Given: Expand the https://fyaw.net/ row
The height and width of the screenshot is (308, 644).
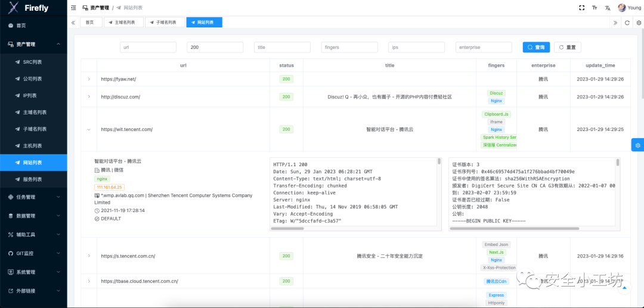Looking at the screenshot, I should coord(89,79).
